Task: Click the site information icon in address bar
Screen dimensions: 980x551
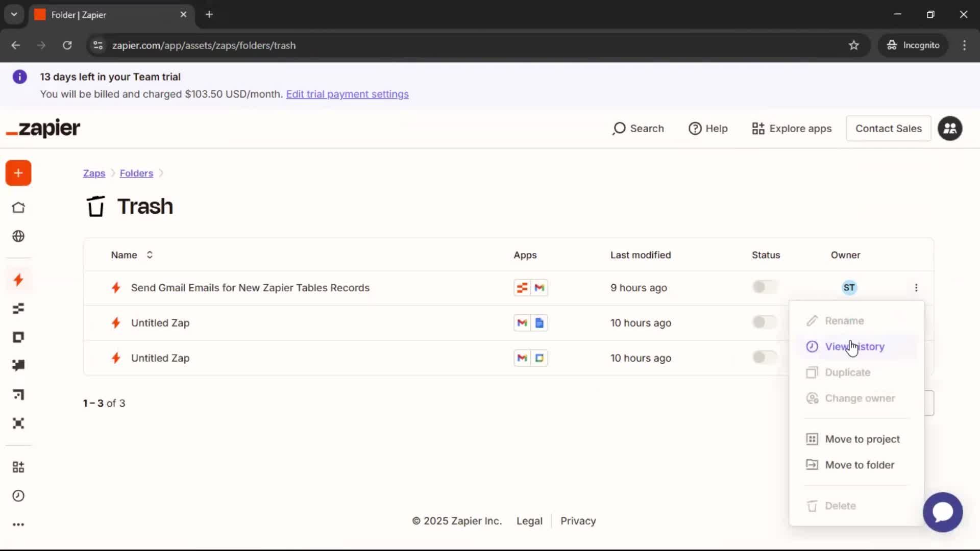Action: tap(98, 45)
